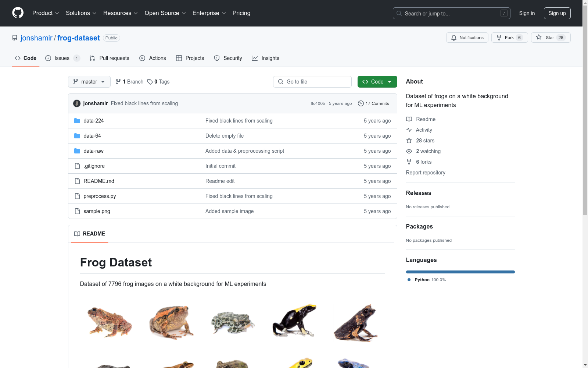Open the frog-dataset repository link

[79, 38]
